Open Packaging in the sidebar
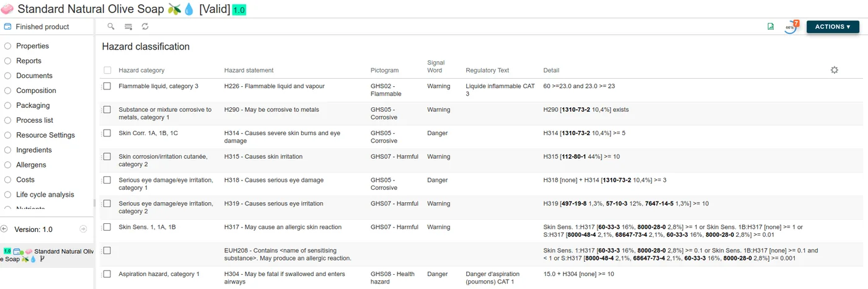 point(33,105)
